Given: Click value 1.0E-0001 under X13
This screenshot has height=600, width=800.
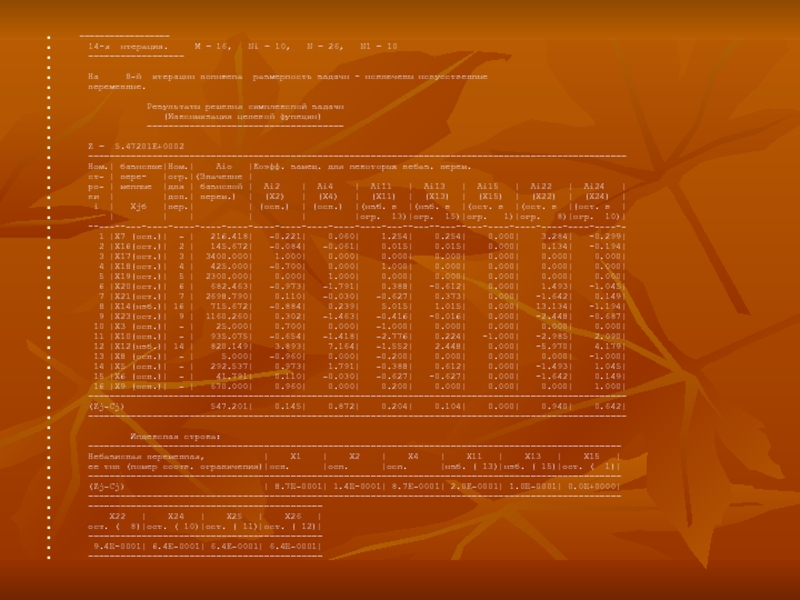Looking at the screenshot, I should pyautogui.click(x=533, y=486).
